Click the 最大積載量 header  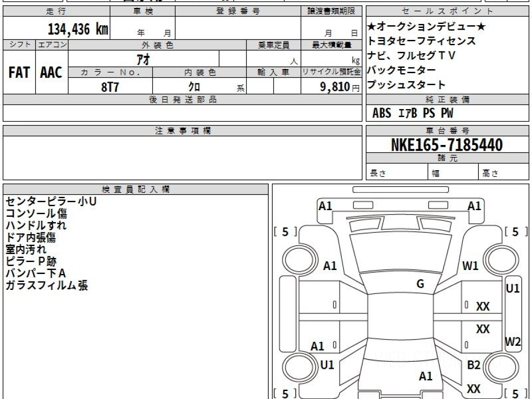[332, 45]
